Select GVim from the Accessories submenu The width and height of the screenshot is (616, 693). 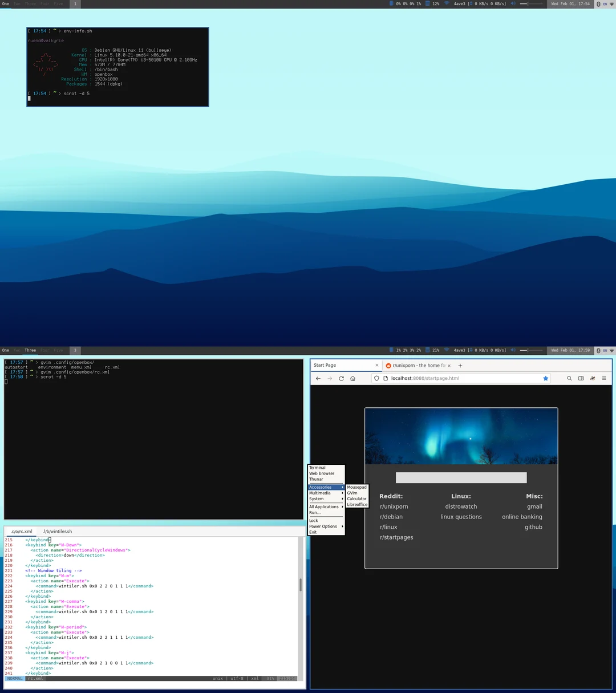click(x=352, y=493)
